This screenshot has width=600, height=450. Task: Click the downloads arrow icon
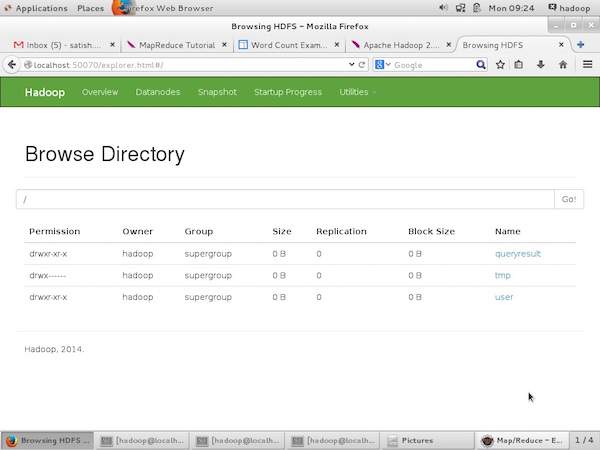pos(541,65)
